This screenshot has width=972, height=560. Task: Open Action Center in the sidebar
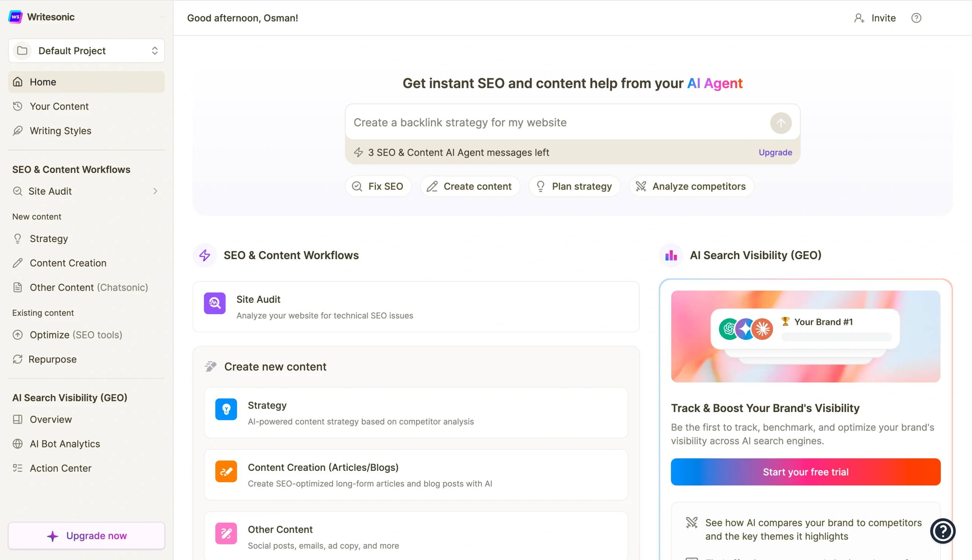[x=87, y=468]
